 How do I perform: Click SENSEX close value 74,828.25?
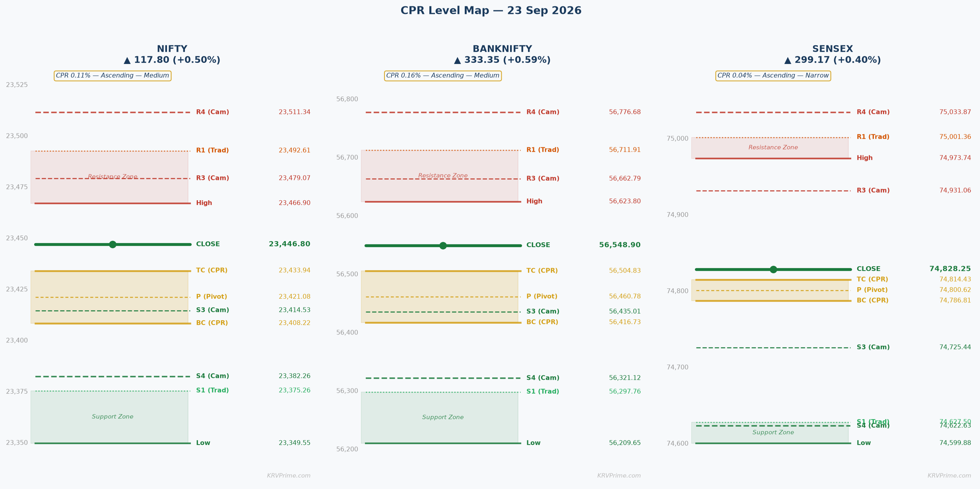[950, 269]
